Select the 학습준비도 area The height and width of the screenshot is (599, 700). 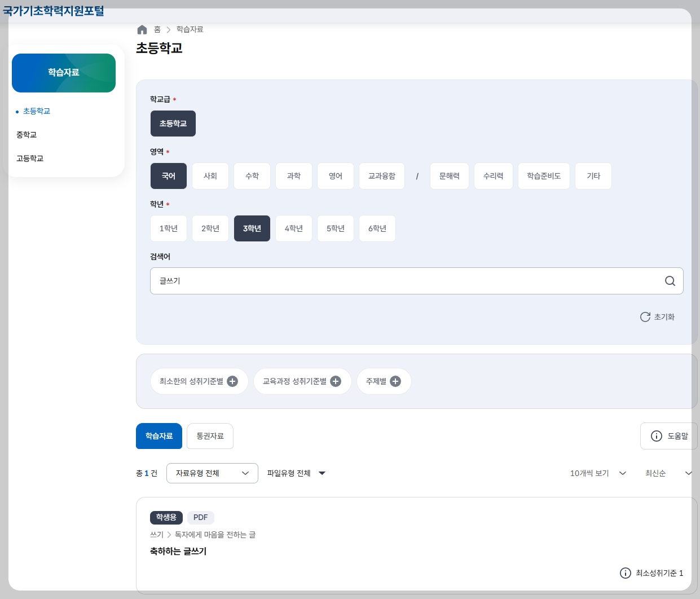click(544, 176)
